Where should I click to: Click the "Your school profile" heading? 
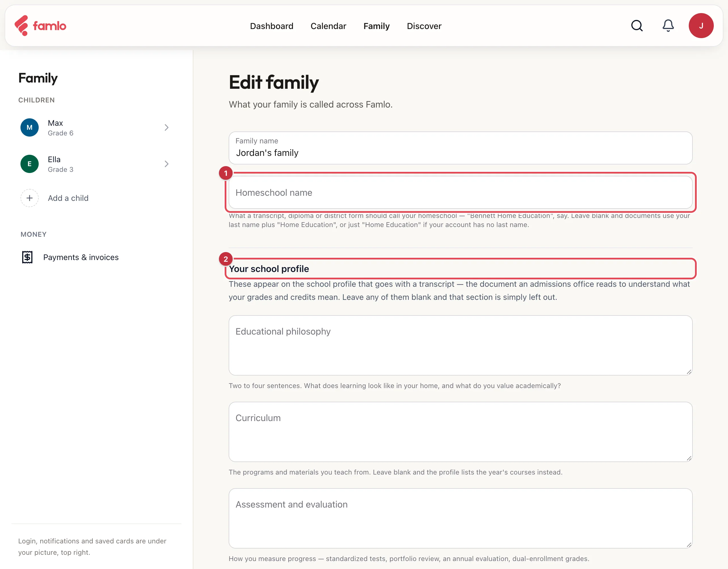tap(269, 269)
